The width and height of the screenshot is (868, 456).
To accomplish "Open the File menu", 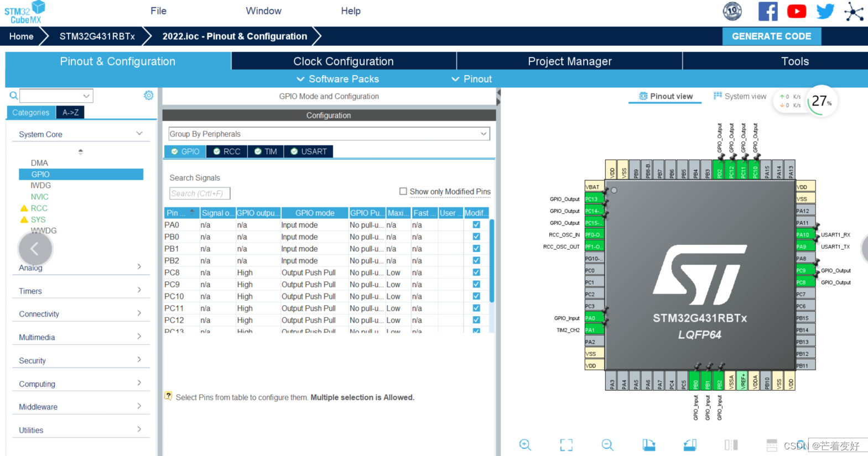I will pyautogui.click(x=158, y=11).
